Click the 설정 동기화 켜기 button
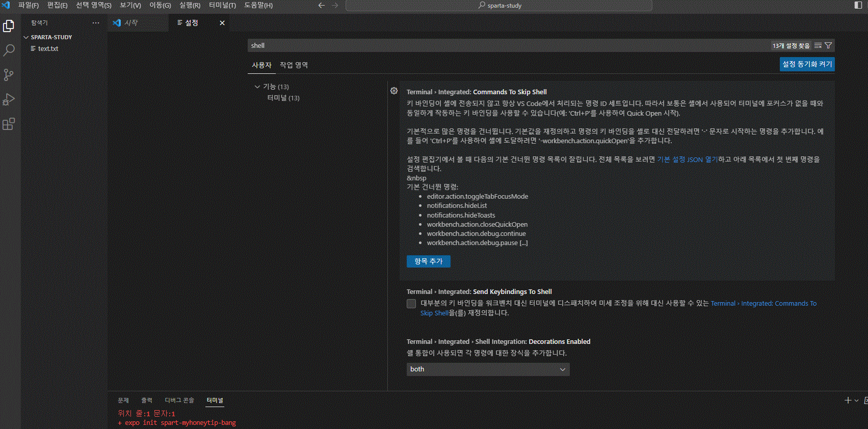Image resolution: width=868 pixels, height=429 pixels. 807,64
